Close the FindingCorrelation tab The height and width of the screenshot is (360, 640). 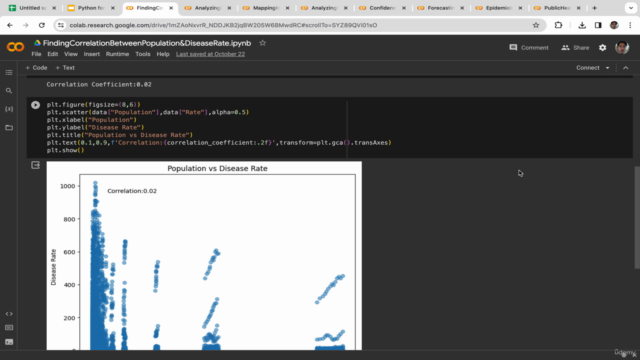tap(171, 8)
